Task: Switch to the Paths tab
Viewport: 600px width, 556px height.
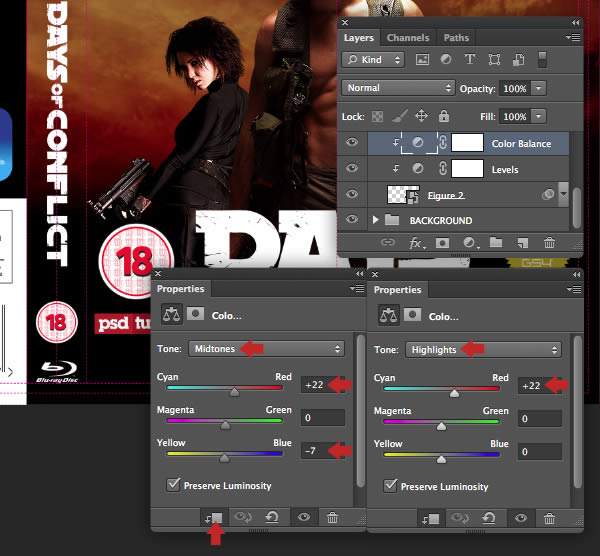Action: 456,38
